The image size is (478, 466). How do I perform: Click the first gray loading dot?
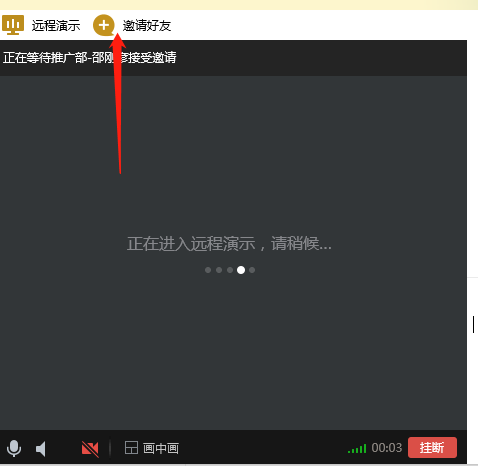pos(208,270)
